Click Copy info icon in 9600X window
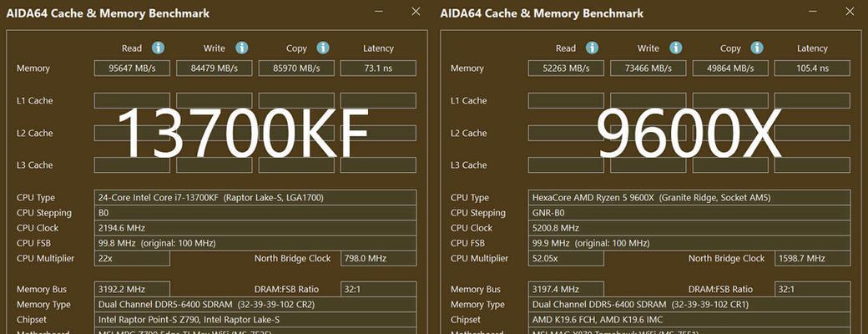Image resolution: width=868 pixels, height=334 pixels. tap(757, 48)
